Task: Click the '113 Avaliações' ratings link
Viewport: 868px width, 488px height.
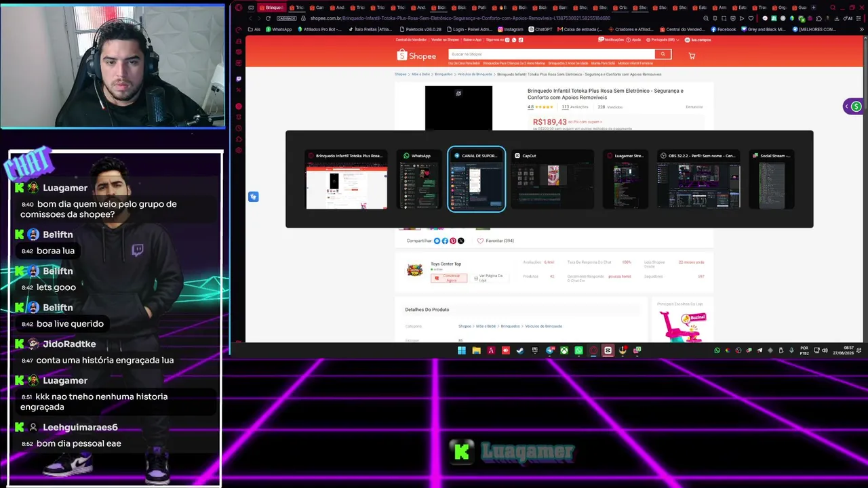Action: pos(575,107)
